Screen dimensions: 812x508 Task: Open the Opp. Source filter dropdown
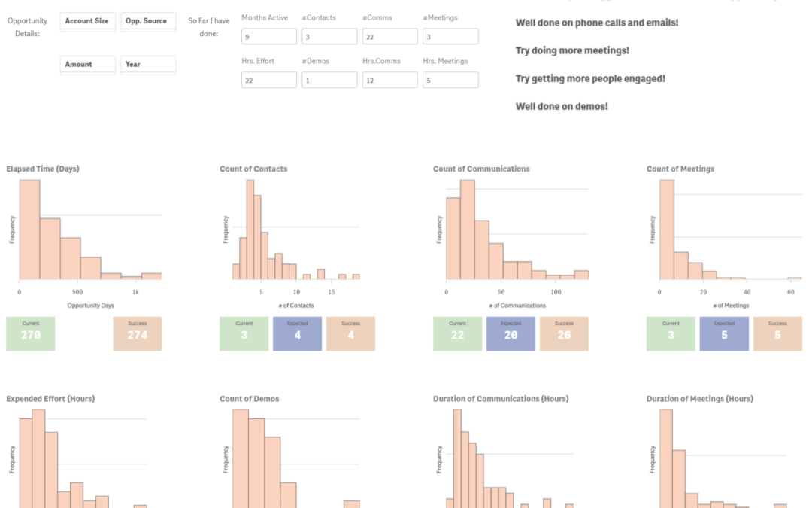(148, 22)
